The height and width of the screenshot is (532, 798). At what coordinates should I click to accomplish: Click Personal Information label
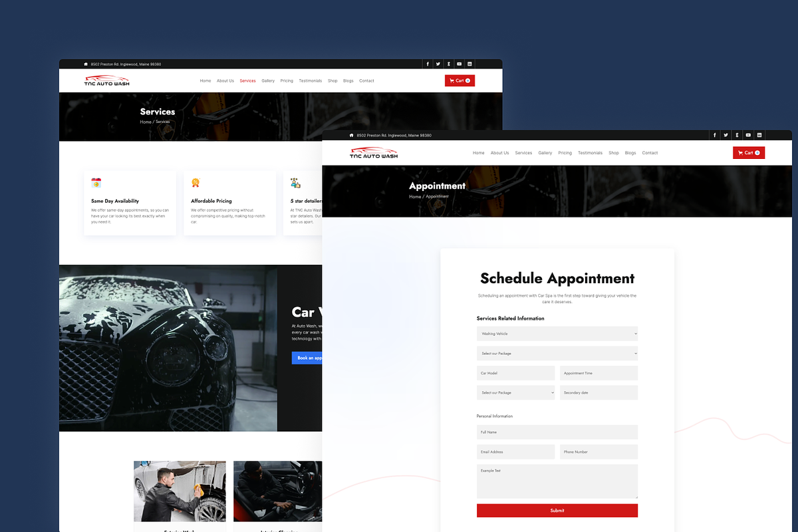coord(495,416)
